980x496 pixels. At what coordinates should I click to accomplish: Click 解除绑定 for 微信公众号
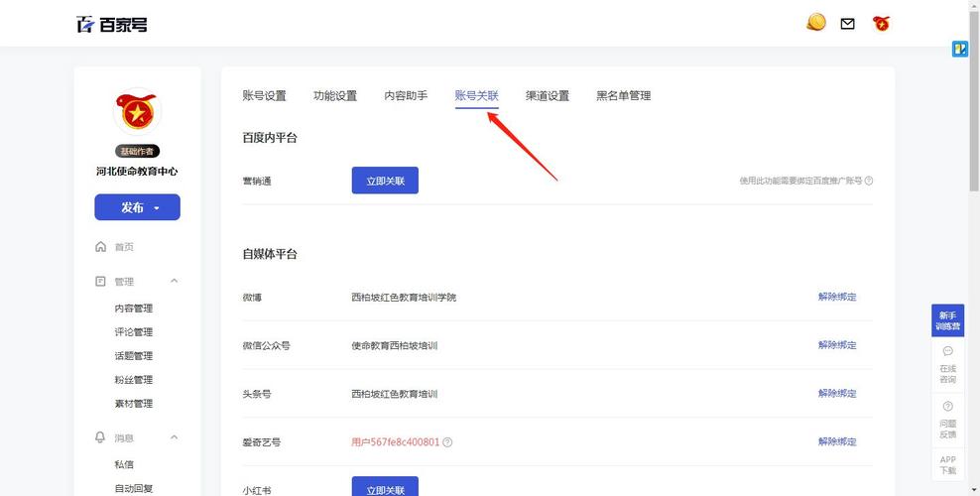pos(837,345)
